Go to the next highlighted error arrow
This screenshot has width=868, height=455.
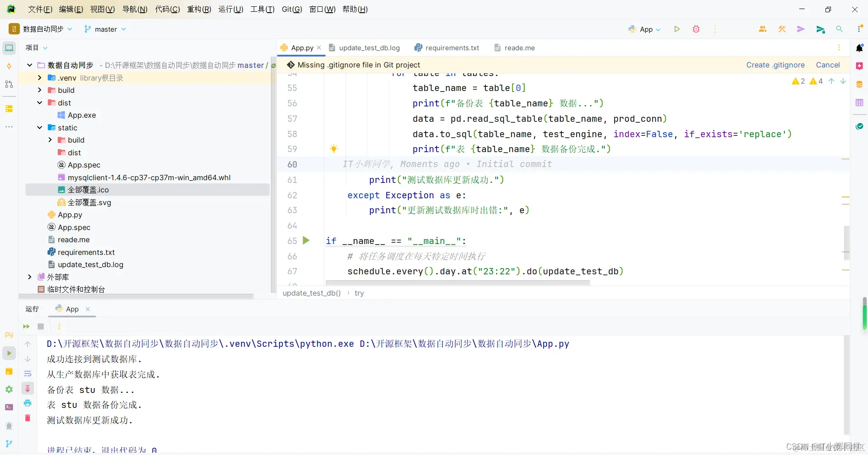pos(843,81)
